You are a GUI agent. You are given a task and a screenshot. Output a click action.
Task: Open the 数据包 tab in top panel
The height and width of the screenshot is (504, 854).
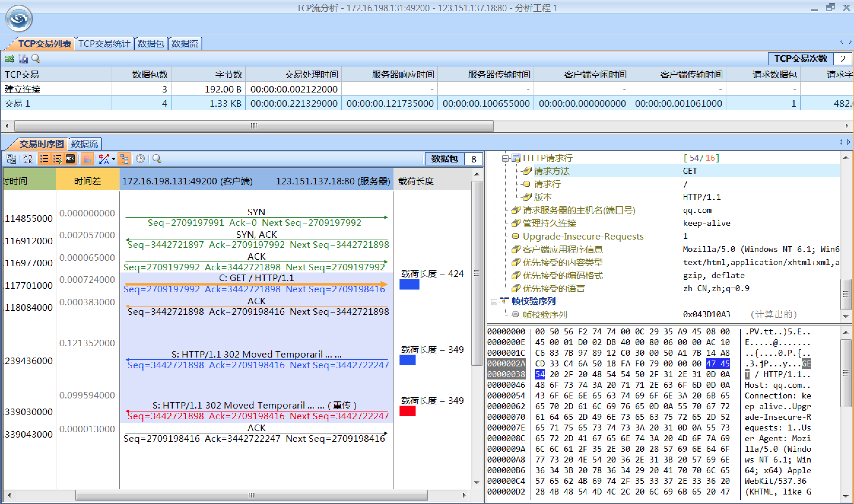[x=150, y=44]
